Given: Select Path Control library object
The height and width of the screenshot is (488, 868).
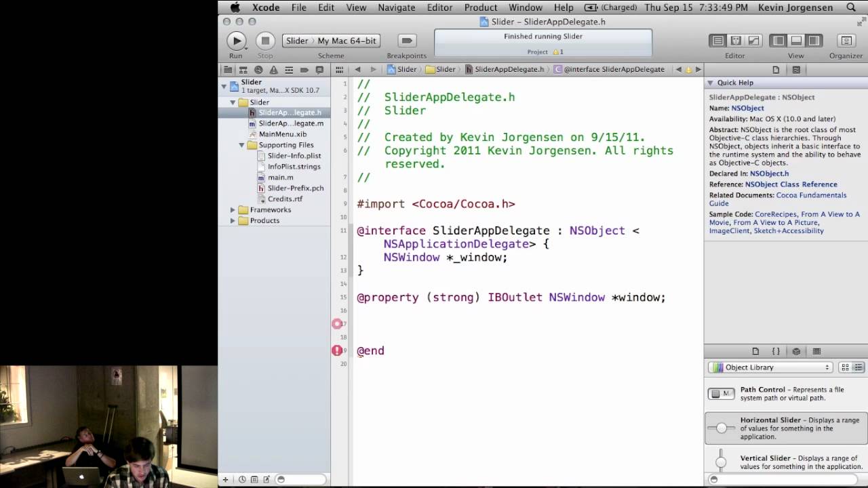Looking at the screenshot, I should [x=786, y=394].
